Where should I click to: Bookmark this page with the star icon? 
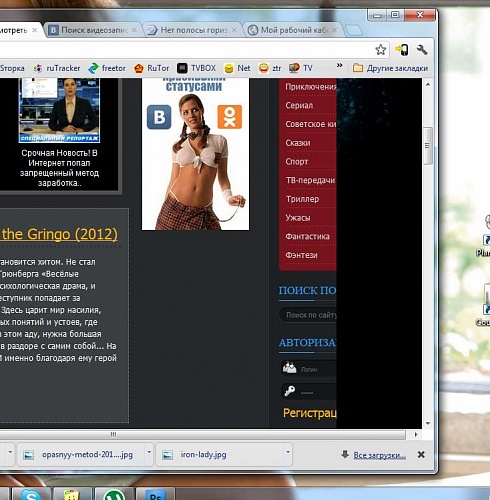(x=380, y=50)
